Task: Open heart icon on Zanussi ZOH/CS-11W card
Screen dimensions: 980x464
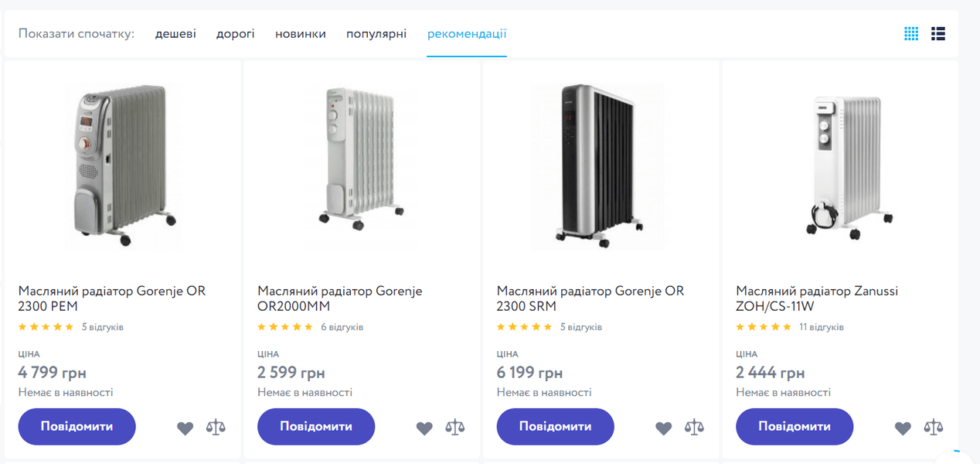Action: pyautogui.click(x=903, y=427)
